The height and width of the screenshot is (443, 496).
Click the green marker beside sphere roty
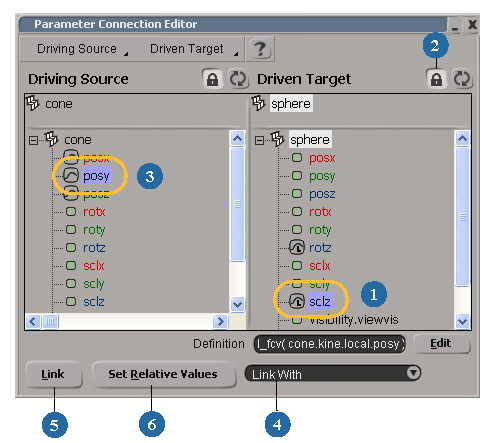[297, 230]
